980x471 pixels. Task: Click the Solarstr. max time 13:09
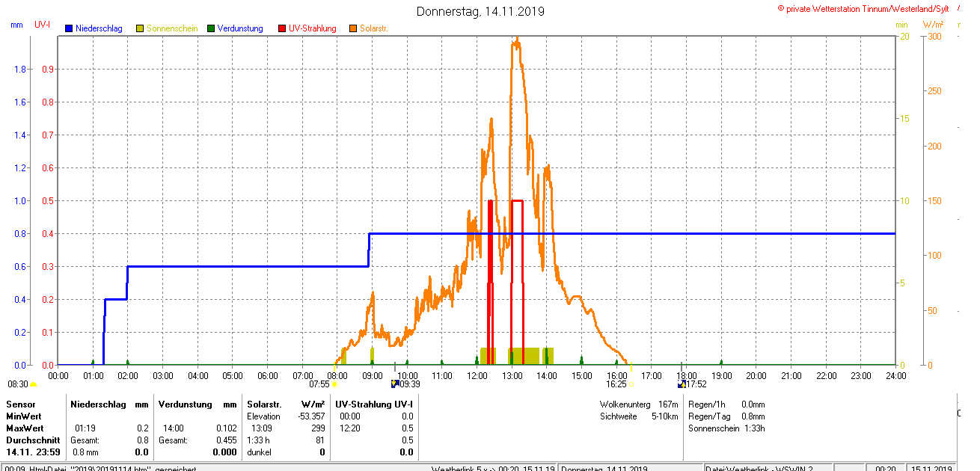click(x=261, y=428)
